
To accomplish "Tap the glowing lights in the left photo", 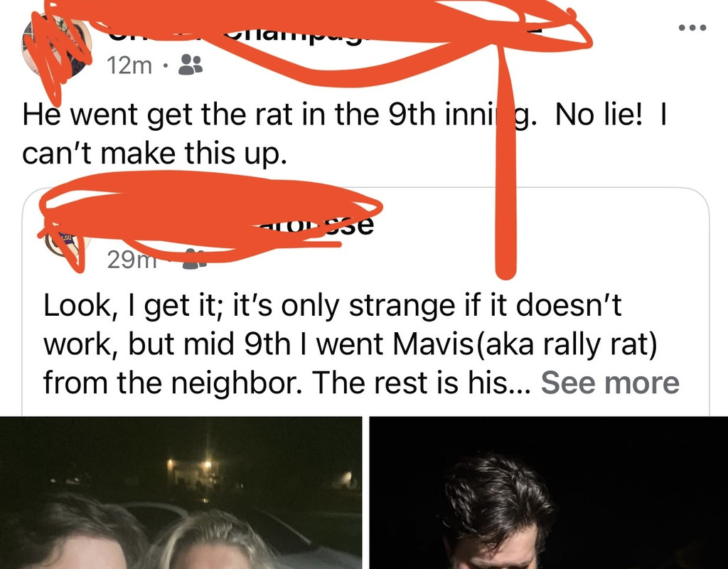I will pos(189,464).
